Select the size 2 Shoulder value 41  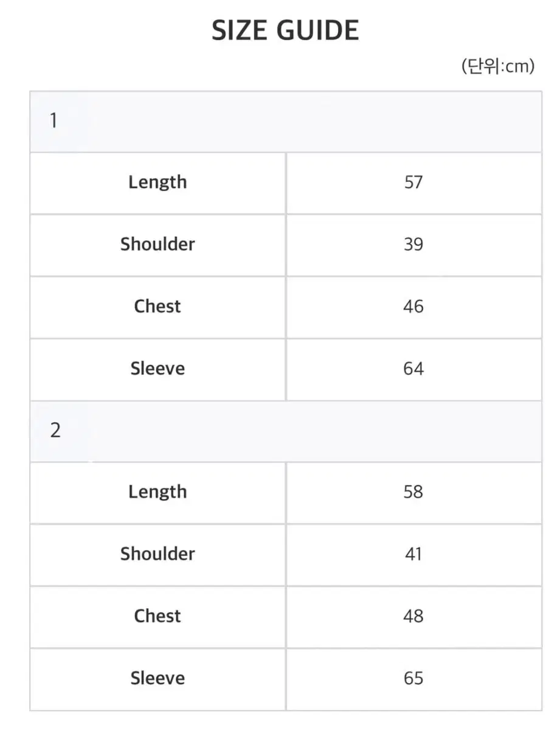tap(413, 554)
